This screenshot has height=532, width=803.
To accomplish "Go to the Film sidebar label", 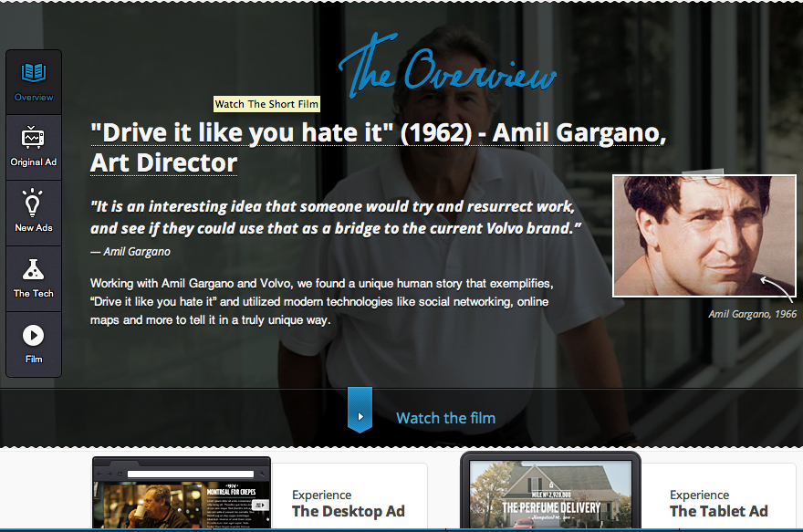I will pos(34,359).
